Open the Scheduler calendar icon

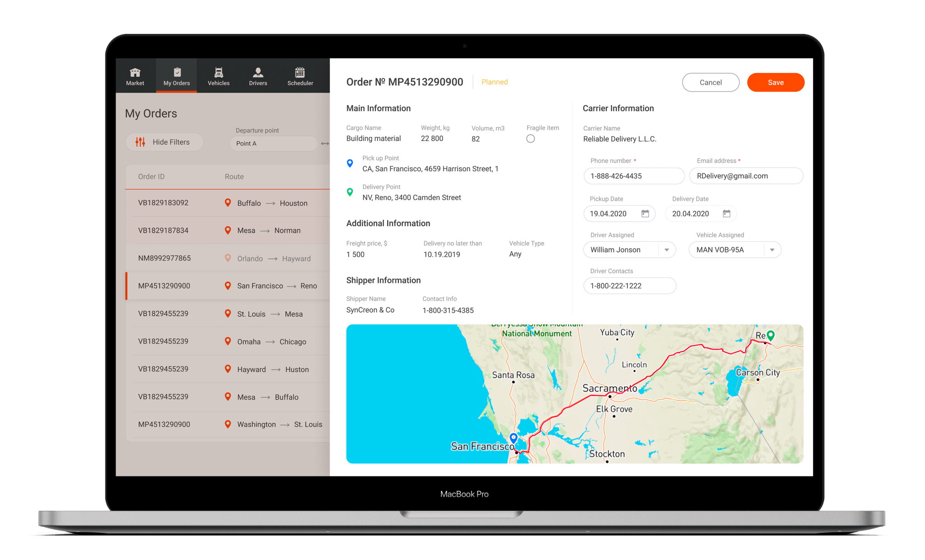pos(299,75)
